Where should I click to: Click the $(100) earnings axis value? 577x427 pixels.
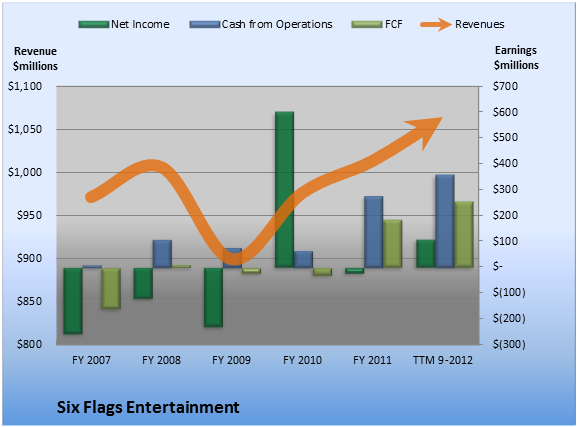[509, 292]
